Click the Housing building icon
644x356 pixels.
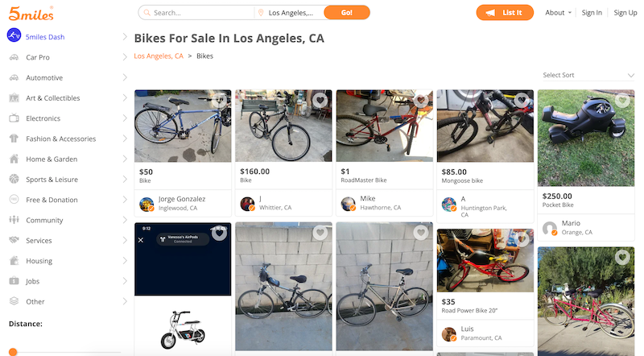pyautogui.click(x=14, y=261)
